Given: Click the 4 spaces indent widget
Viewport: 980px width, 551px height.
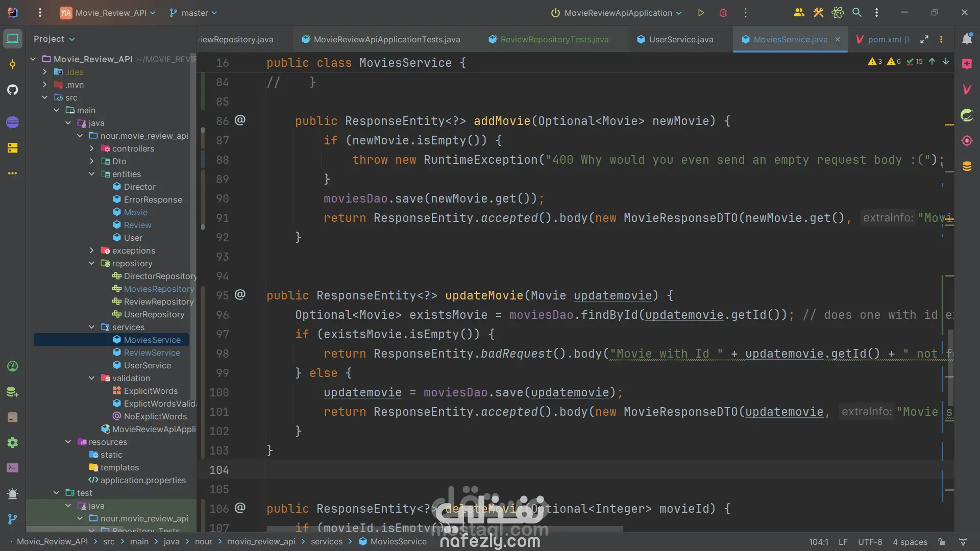Looking at the screenshot, I should tap(910, 542).
